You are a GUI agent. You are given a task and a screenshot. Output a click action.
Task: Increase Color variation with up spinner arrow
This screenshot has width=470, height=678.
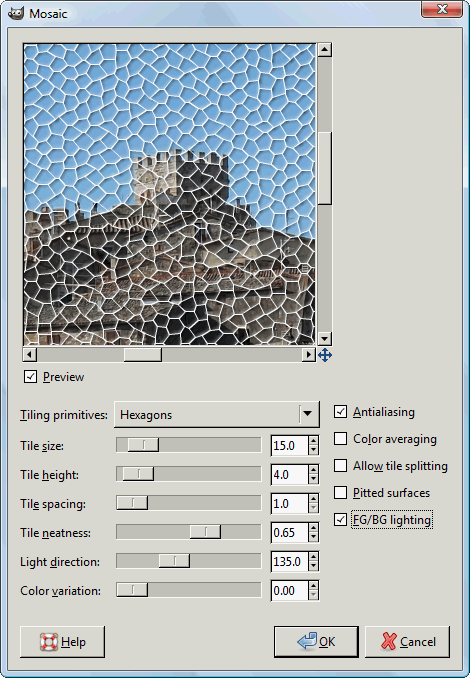tap(313, 585)
